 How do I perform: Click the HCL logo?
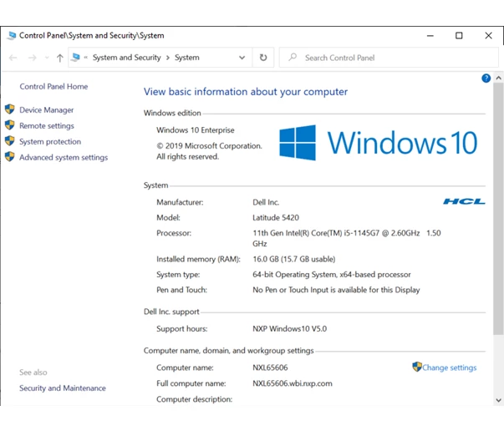464,201
